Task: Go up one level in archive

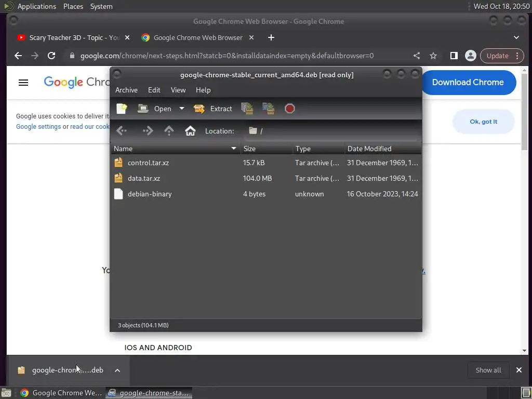Action: [x=169, y=131]
